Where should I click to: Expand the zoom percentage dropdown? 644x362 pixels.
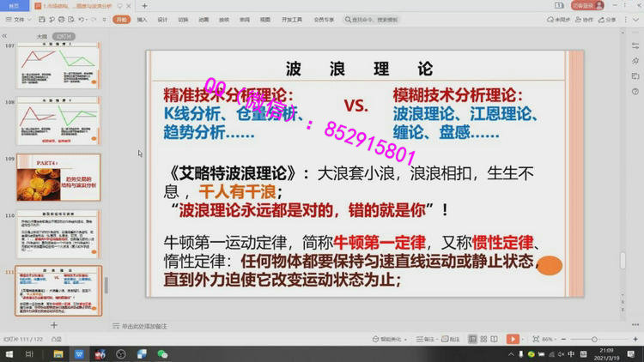(x=548, y=340)
